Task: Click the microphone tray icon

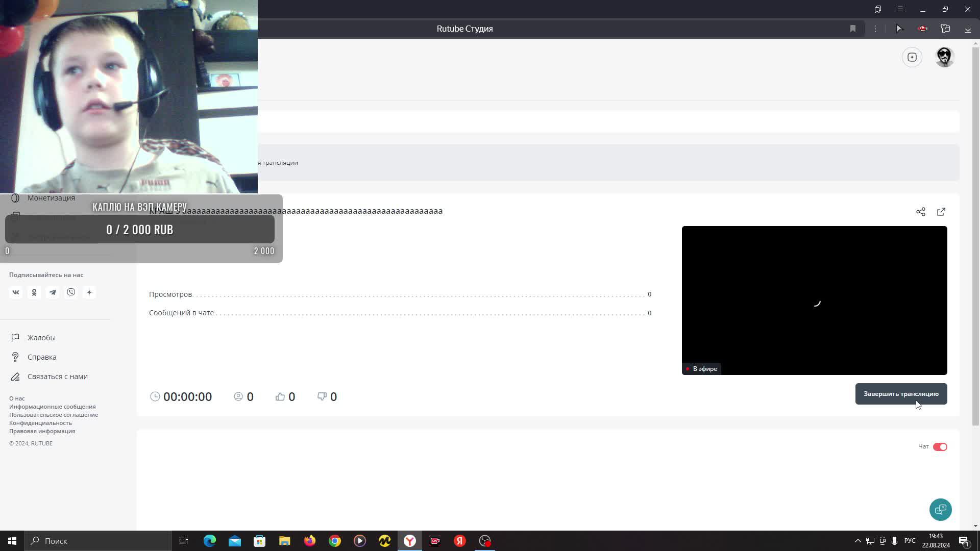Action: coord(894,541)
